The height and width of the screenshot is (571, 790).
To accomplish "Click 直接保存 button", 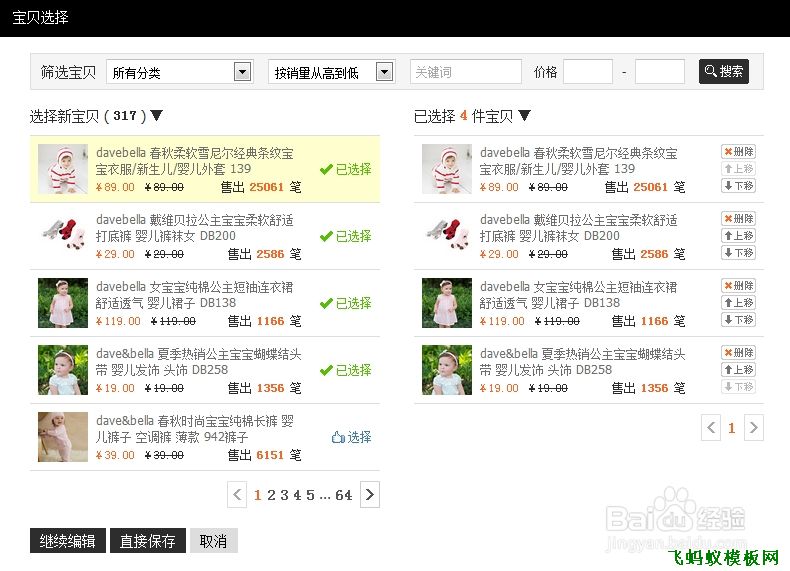I will pos(148,541).
